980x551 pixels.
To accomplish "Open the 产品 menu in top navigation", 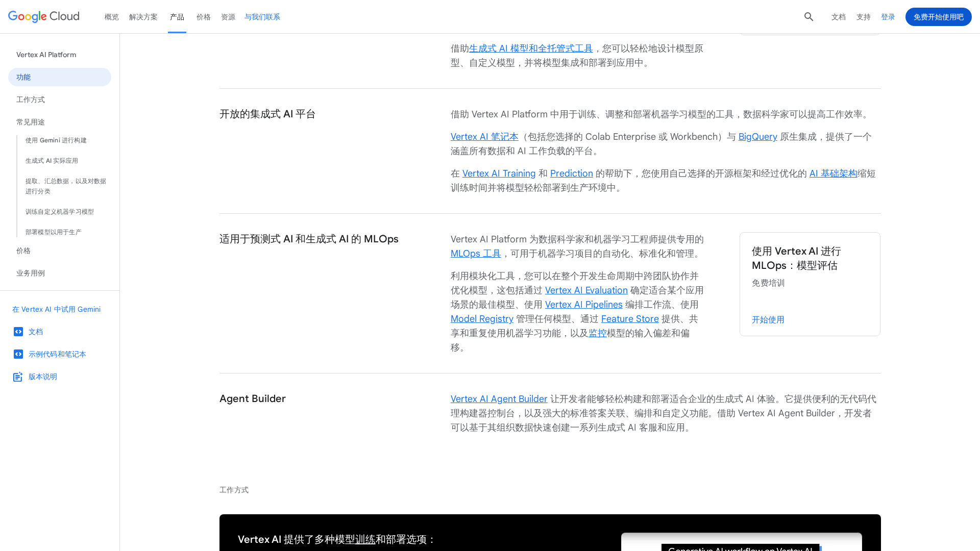I will click(177, 17).
